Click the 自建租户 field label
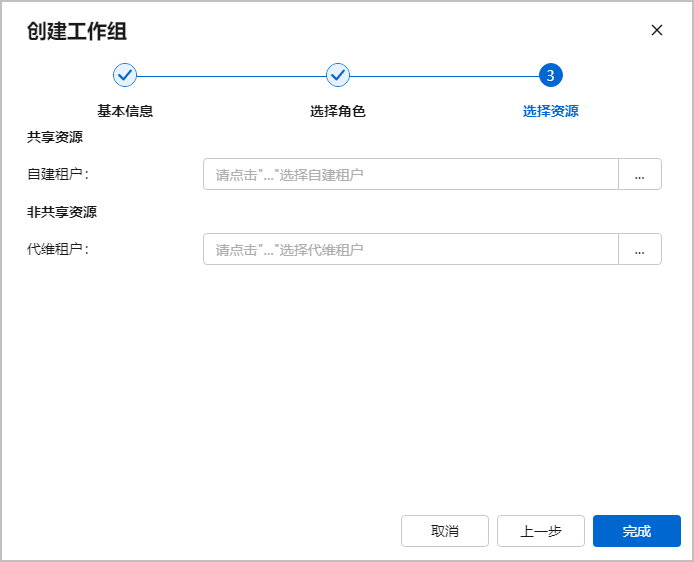 [x=58, y=174]
